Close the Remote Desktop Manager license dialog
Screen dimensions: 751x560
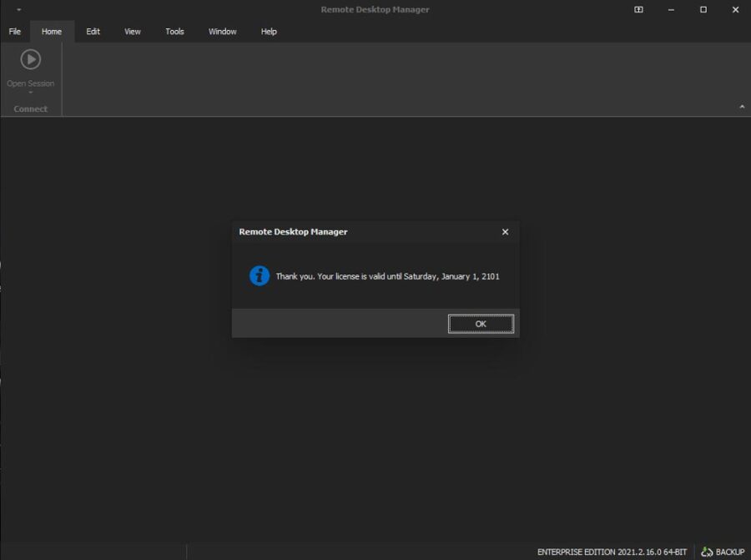(505, 232)
